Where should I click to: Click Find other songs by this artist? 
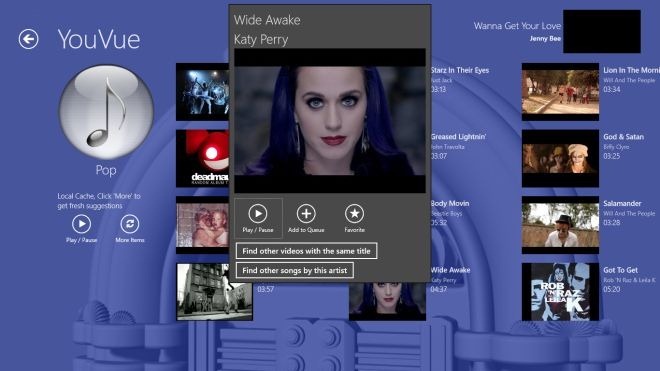coord(295,270)
